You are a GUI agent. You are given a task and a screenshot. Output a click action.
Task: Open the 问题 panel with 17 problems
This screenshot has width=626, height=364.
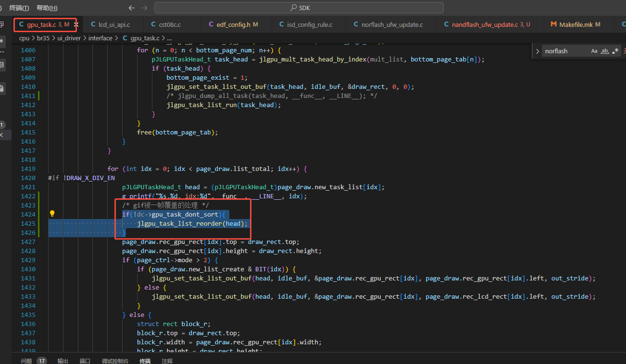(34, 361)
